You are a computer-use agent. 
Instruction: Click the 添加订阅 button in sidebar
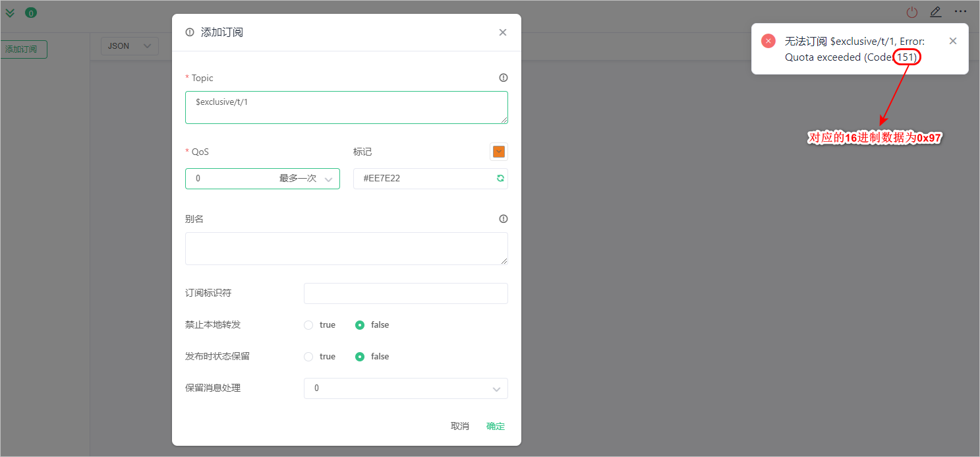click(22, 49)
